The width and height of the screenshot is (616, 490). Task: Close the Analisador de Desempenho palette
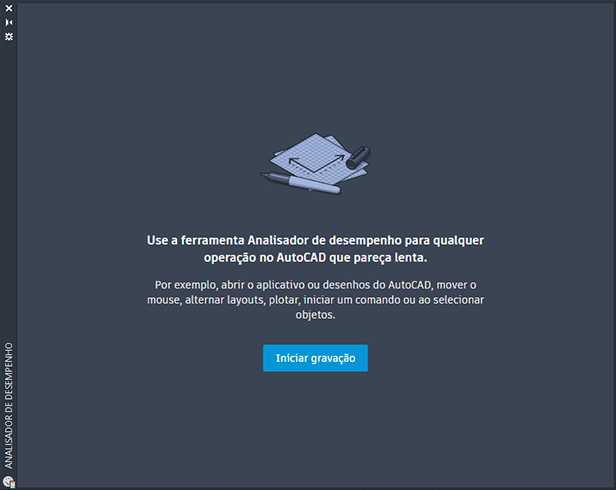pos(9,8)
